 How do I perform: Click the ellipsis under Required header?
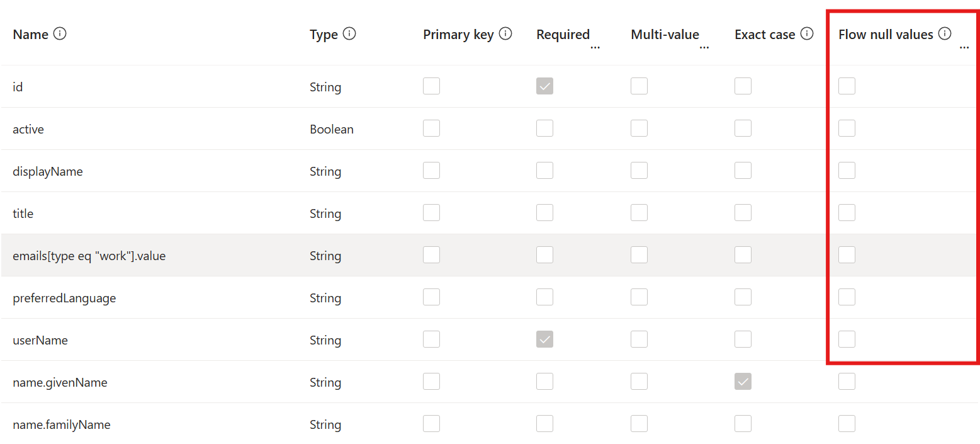point(595,48)
